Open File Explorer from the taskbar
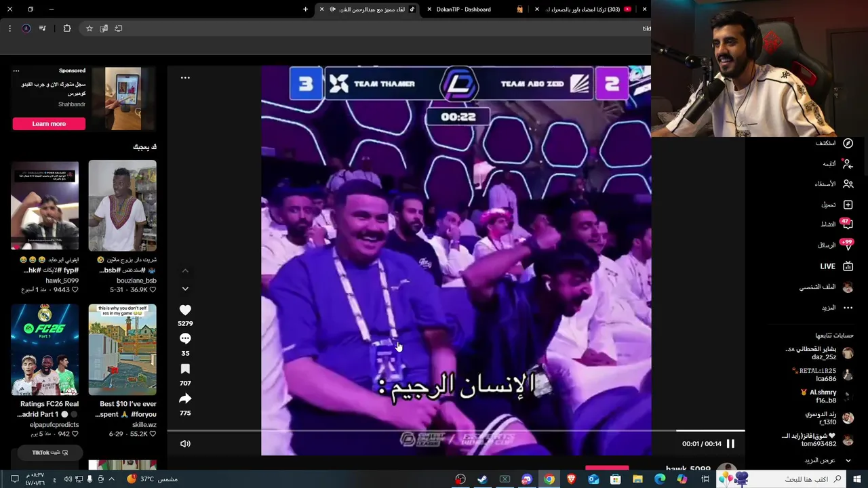The width and height of the screenshot is (868, 488). [637, 479]
